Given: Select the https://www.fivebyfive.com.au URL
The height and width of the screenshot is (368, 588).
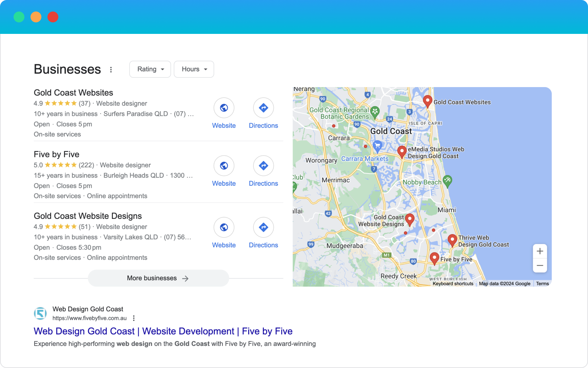Looking at the screenshot, I should [x=90, y=318].
